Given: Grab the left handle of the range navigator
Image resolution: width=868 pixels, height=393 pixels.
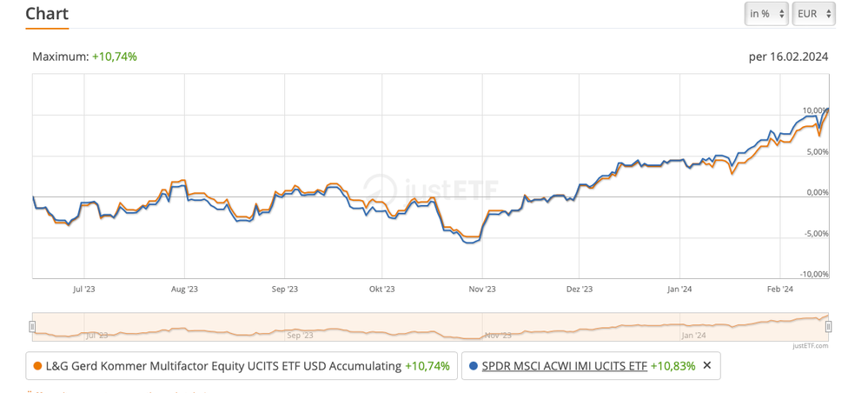Looking at the screenshot, I should pyautogui.click(x=33, y=327).
